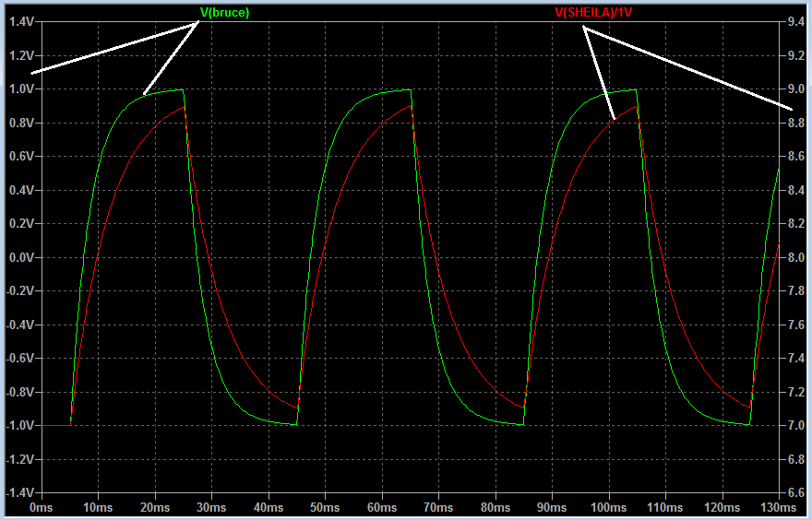Click the 8.0 right axis label

pos(796,257)
